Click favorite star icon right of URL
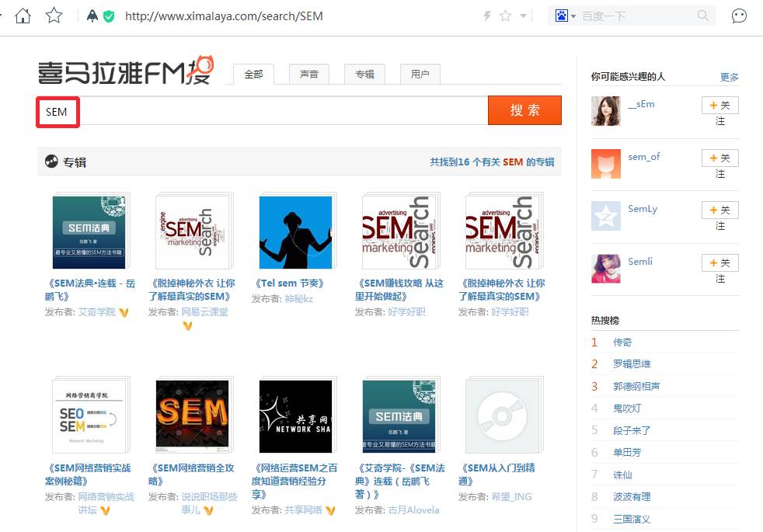 click(x=506, y=16)
